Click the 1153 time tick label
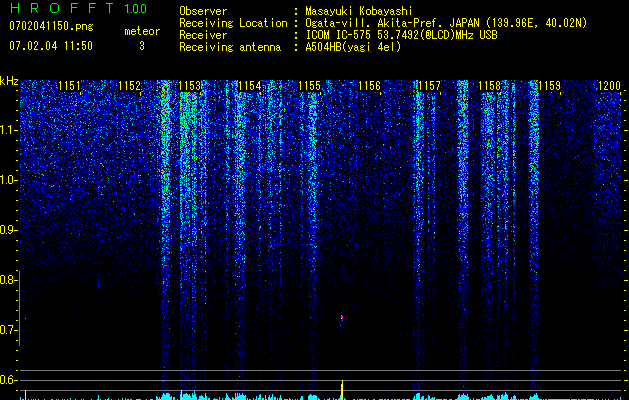 pyautogui.click(x=190, y=86)
